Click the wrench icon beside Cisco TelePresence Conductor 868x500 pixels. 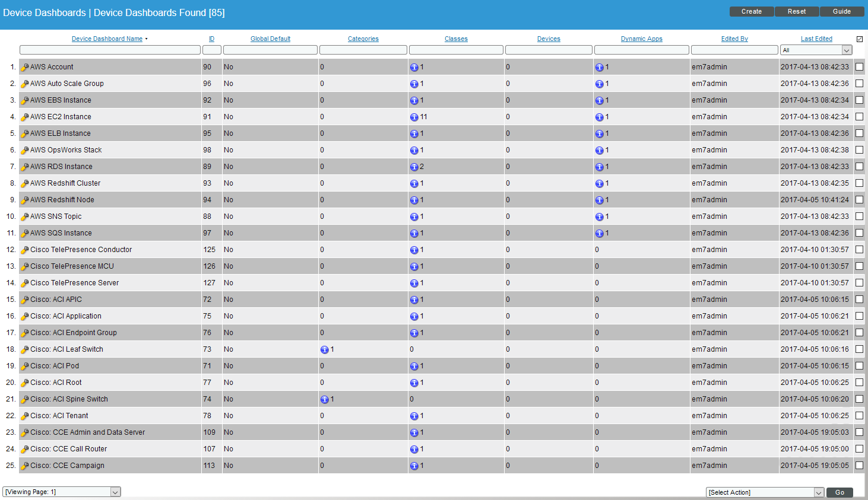pyautogui.click(x=23, y=250)
